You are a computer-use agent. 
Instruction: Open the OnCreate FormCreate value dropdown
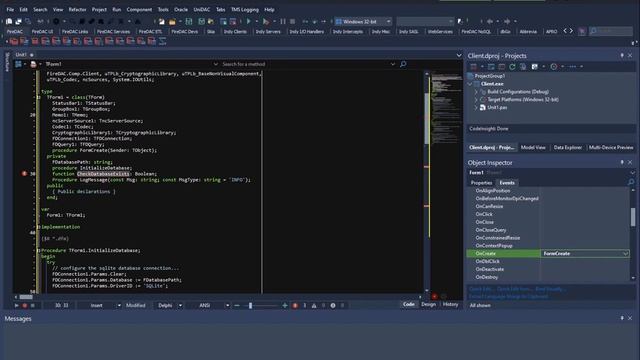click(625, 253)
